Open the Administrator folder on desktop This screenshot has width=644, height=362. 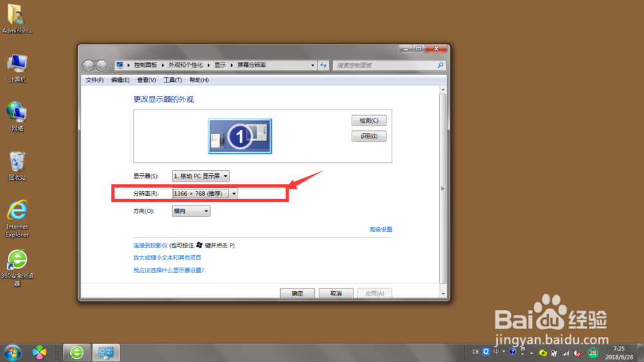[17, 19]
